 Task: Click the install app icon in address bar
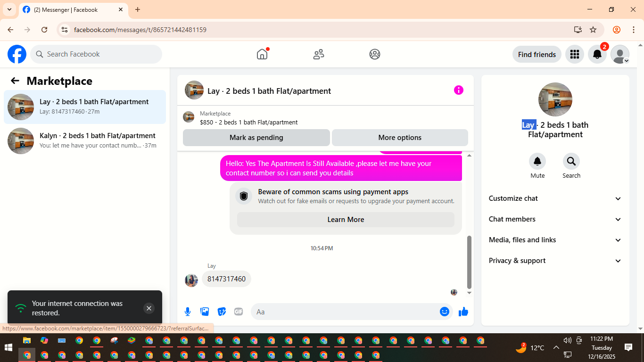point(578,30)
